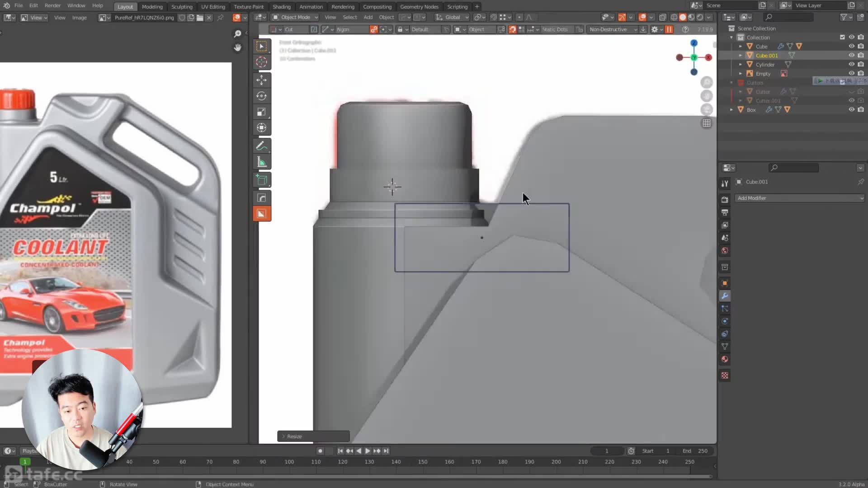The width and height of the screenshot is (868, 488).
Task: Disable the Collection checkbox in the outliner
Action: [842, 38]
